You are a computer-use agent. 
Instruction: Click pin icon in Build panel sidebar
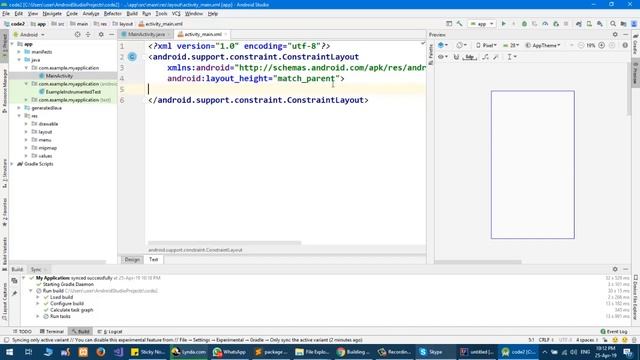pos(15,293)
